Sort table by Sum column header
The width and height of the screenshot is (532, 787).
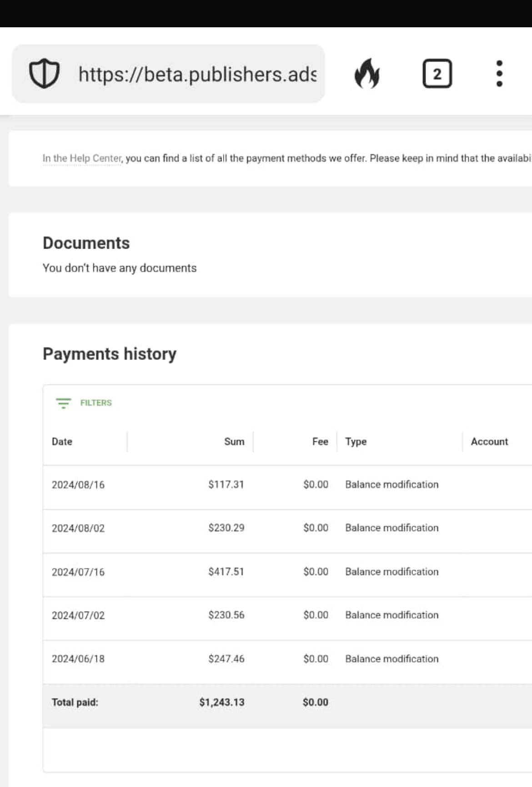[x=234, y=441]
